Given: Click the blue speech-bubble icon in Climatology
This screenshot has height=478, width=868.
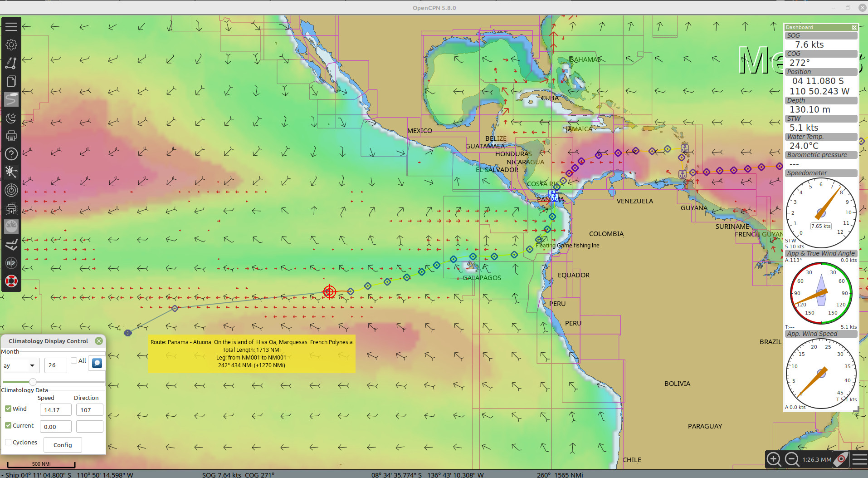Looking at the screenshot, I should point(97,363).
